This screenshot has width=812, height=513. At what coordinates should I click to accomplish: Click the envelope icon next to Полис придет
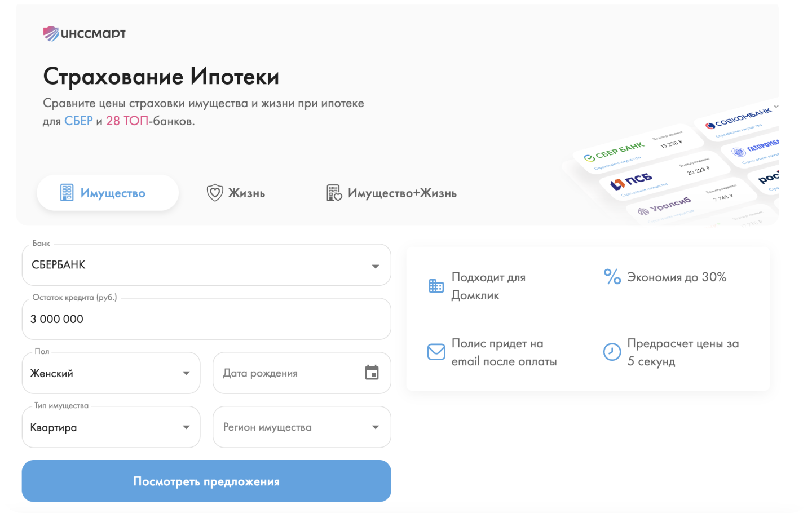point(436,352)
